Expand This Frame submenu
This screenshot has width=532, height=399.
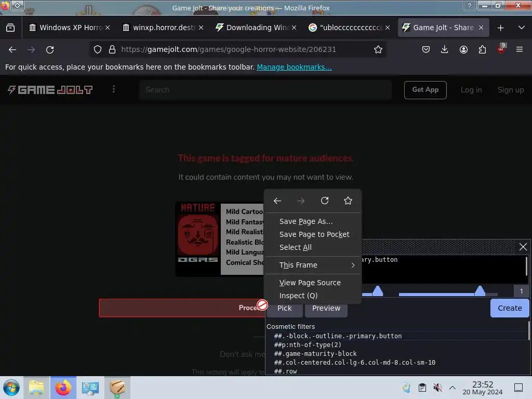pos(313,265)
